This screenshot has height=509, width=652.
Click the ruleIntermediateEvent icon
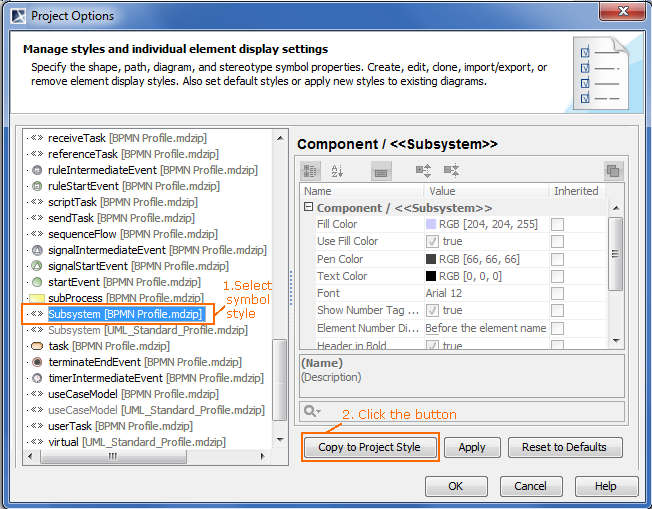click(x=37, y=170)
